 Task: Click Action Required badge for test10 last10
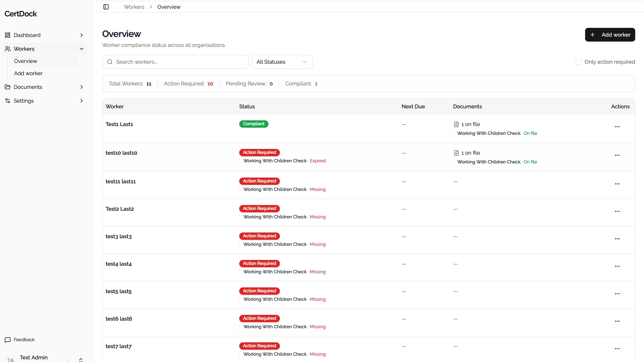tap(259, 152)
